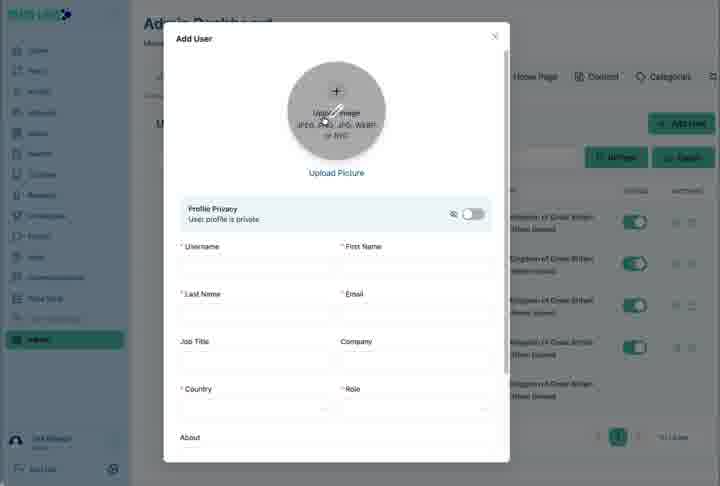Switch to the Home Page tab behind dialog

tap(535, 77)
